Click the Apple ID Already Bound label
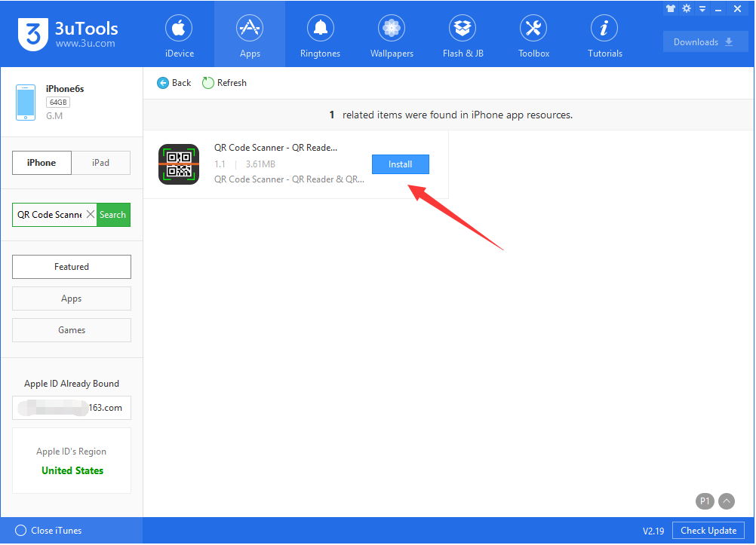 coord(72,384)
